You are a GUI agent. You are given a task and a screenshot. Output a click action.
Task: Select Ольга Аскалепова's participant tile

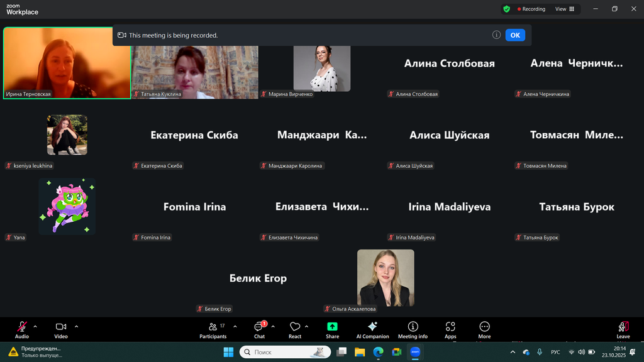[x=386, y=278]
